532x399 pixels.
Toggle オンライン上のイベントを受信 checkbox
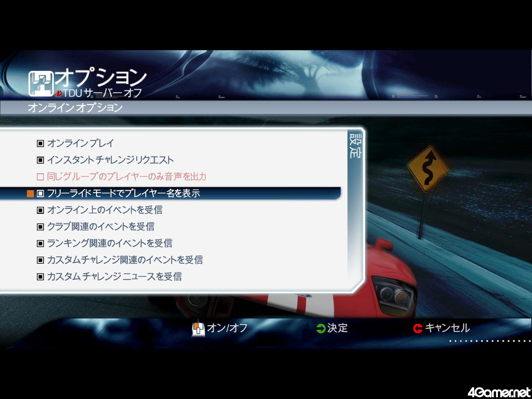click(40, 210)
